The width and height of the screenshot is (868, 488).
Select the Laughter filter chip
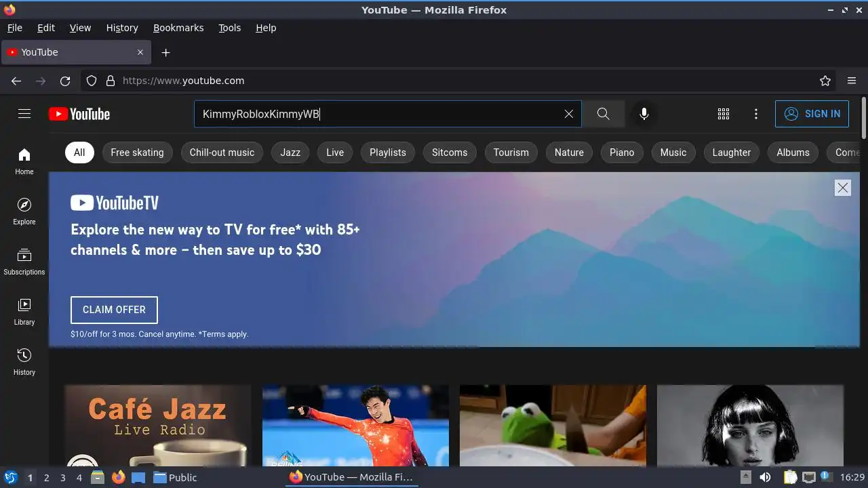[x=732, y=152]
